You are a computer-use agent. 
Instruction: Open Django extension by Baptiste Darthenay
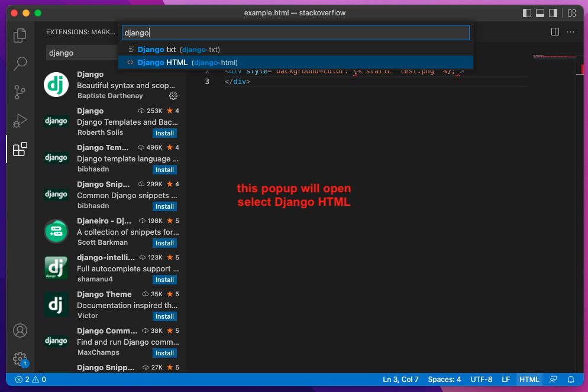click(x=111, y=85)
